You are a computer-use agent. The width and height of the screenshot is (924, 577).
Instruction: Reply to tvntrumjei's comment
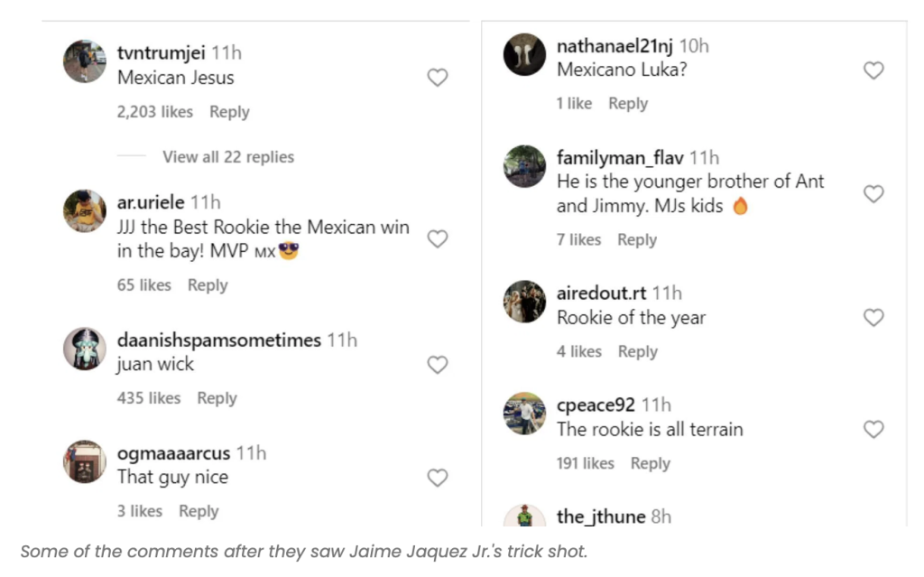coord(229,112)
